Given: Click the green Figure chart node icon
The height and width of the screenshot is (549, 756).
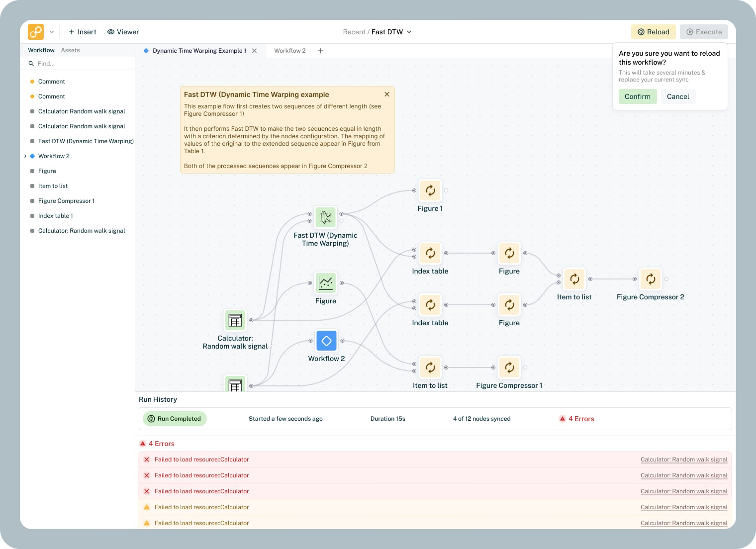Looking at the screenshot, I should pos(326,283).
